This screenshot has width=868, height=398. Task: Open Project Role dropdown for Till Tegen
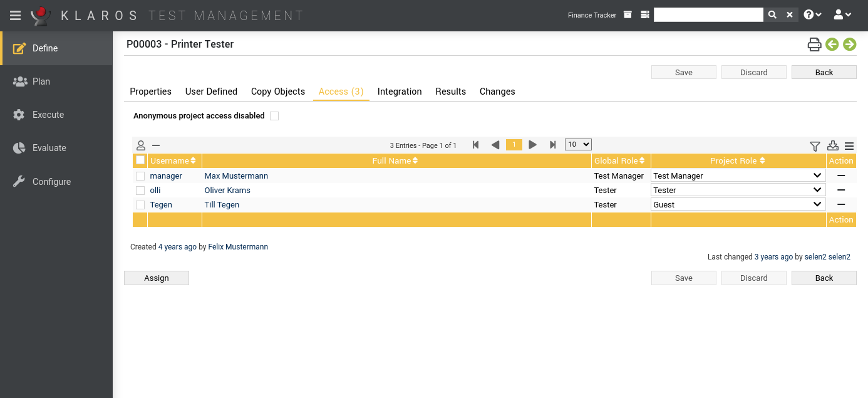(x=738, y=205)
